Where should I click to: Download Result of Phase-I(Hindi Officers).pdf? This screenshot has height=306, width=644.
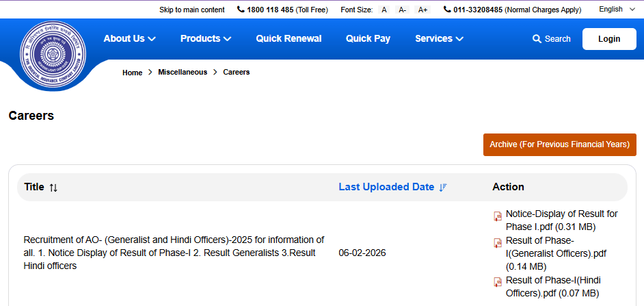553,287
